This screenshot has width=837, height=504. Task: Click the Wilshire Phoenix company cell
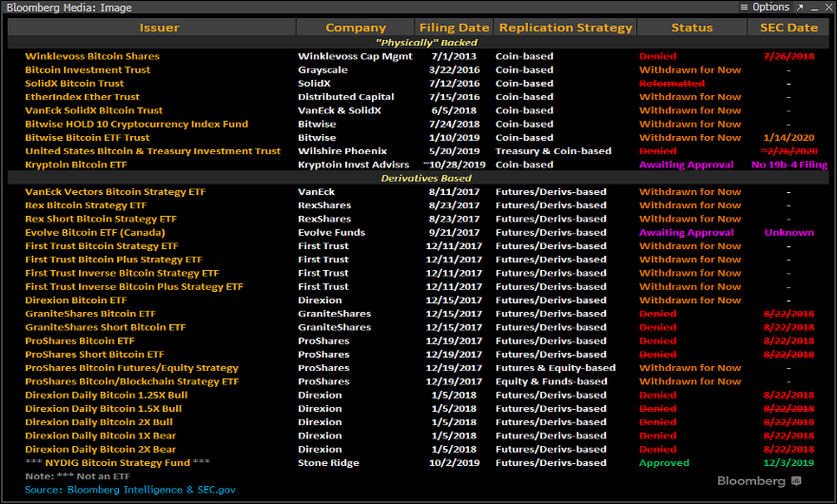click(342, 151)
